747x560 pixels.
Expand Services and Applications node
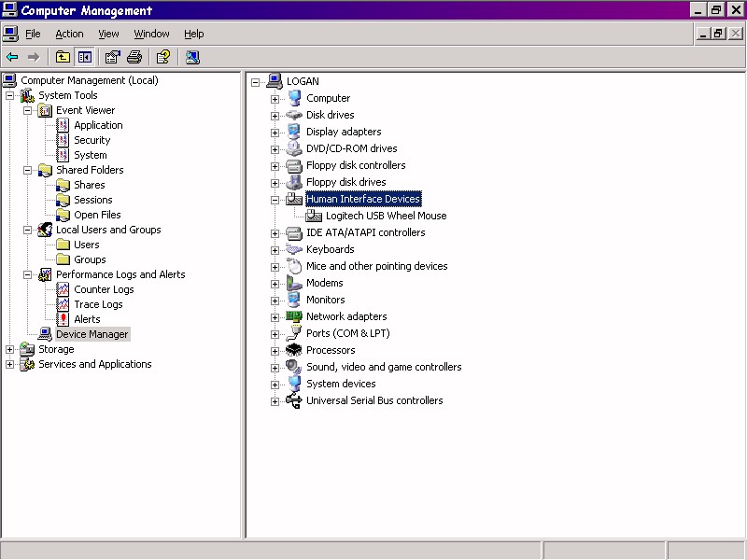coord(9,364)
